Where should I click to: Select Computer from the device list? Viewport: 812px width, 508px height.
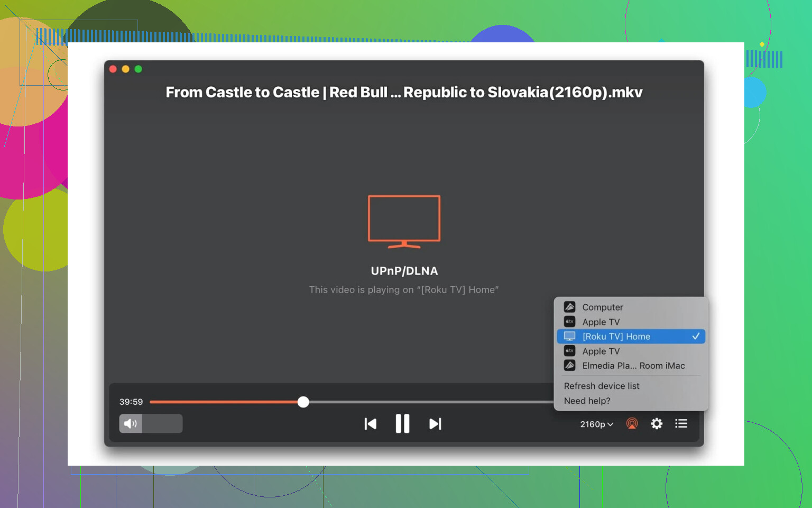click(602, 307)
